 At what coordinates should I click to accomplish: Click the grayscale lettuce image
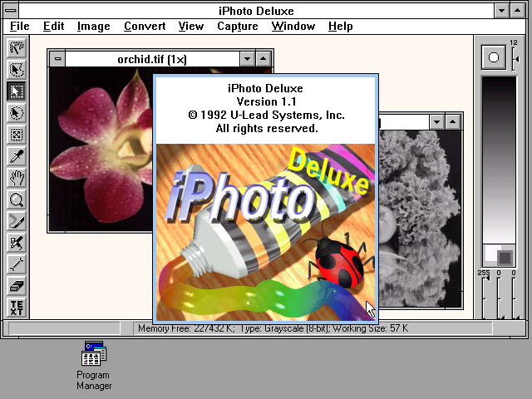point(421,219)
